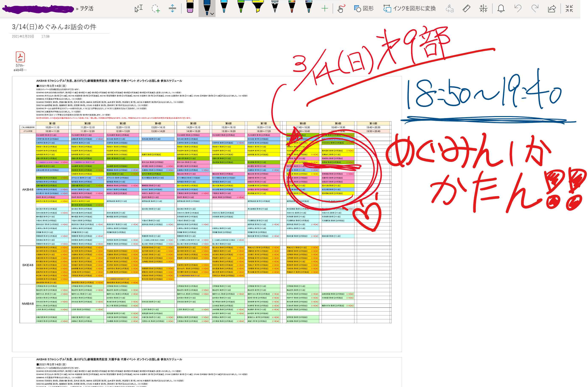Click the insert or remove space tool
The image size is (588, 387).
tap(172, 8)
